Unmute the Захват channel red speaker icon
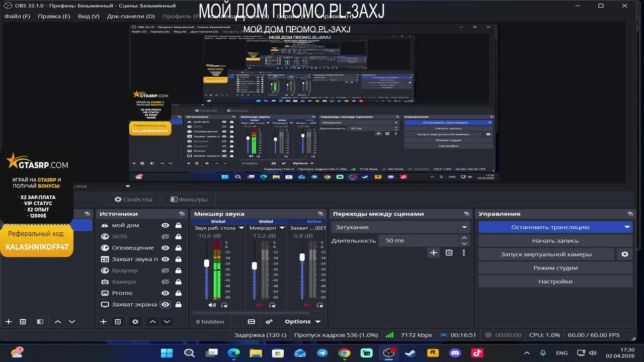644x362 pixels. [x=307, y=305]
